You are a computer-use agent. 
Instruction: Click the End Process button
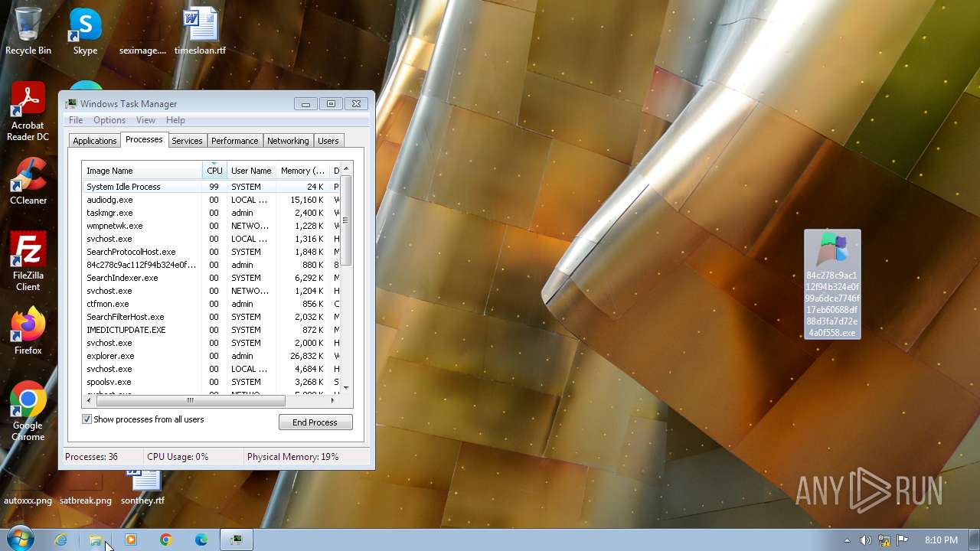pos(315,422)
